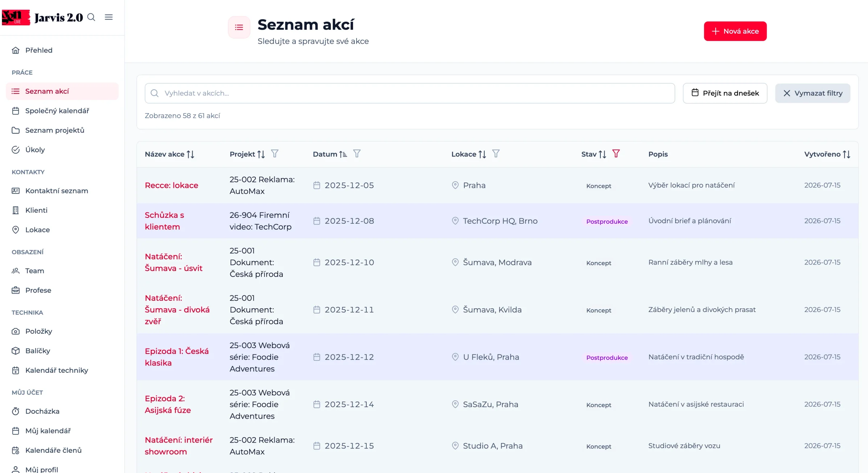The width and height of the screenshot is (868, 473).
Task: Open Kalendář techniky
Action: [x=62, y=370]
